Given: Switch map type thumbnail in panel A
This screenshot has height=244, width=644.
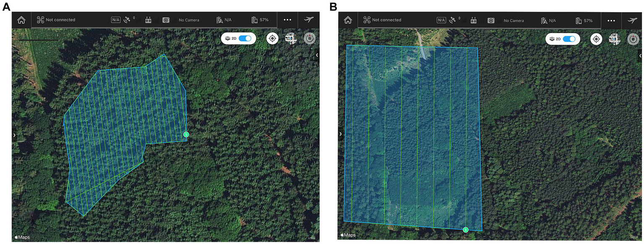Looking at the screenshot, I should 291,39.
